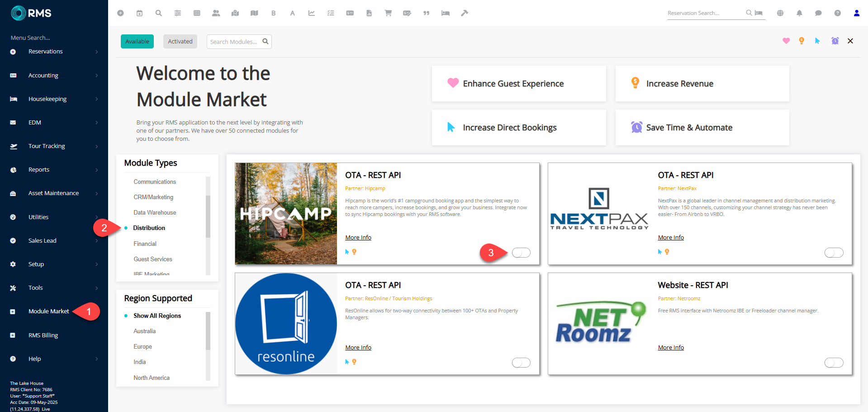Viewport: 868px width, 412px height.
Task: Expand the EDM menu
Action: [x=54, y=122]
